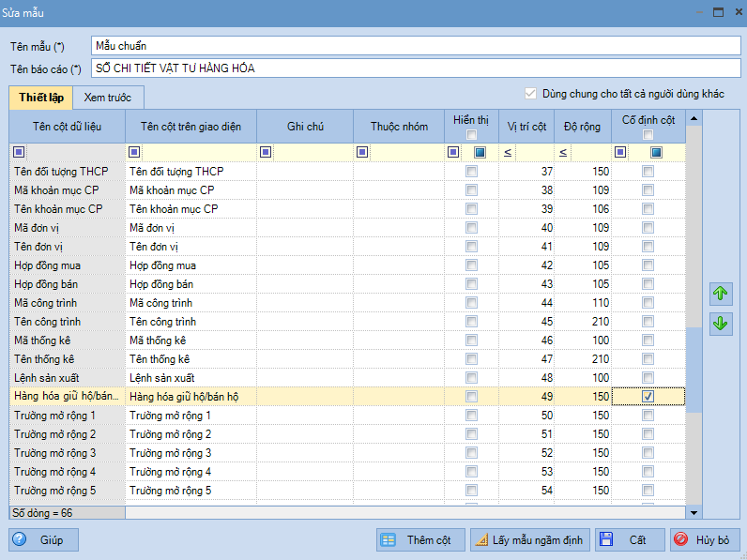Screen dimensions: 747x560
Task: Click Lấy mẫu ngầm định button
Action: pos(530,539)
